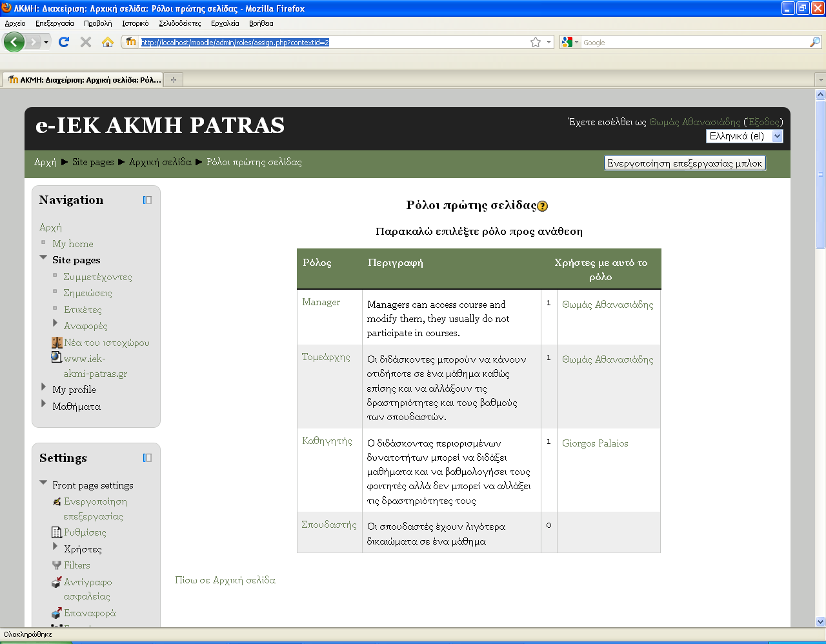
Task: Click the browser Back arrow button
Action: [x=14, y=42]
